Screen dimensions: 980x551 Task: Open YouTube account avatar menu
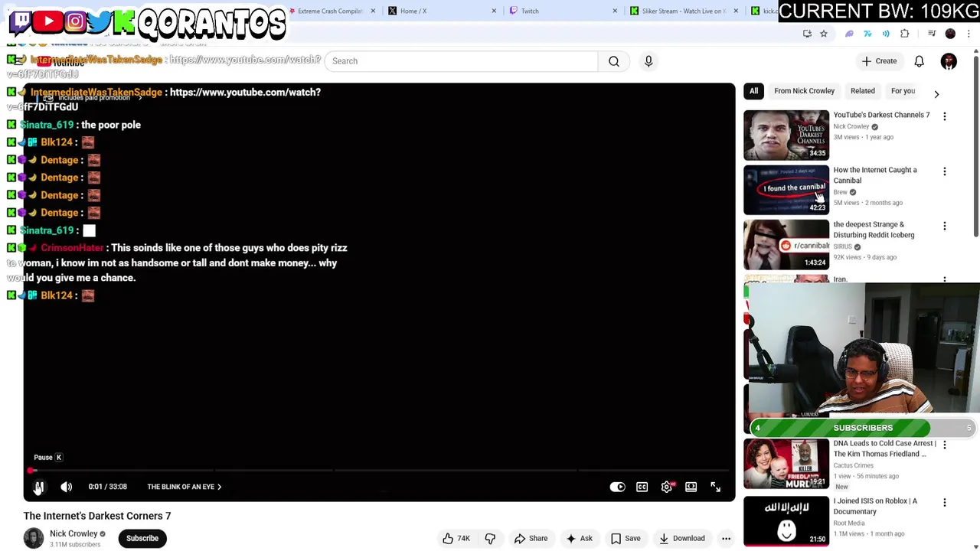tap(949, 61)
